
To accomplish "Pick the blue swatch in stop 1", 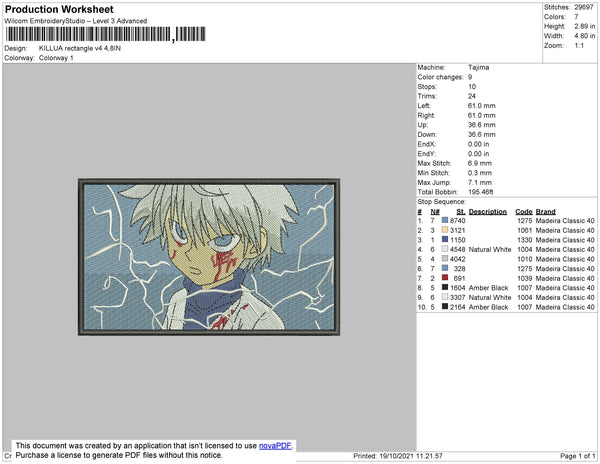I will point(445,220).
